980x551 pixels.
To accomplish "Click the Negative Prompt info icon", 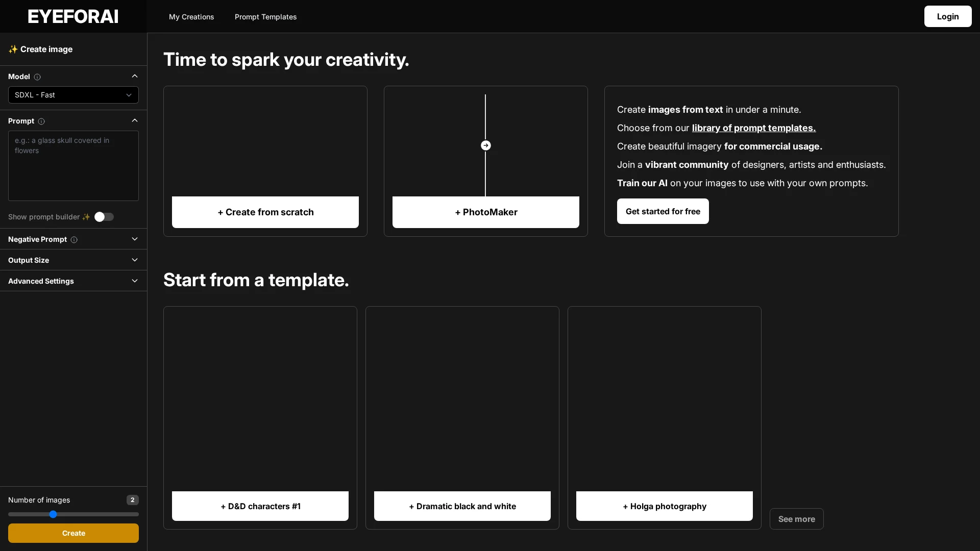I will [x=74, y=240].
